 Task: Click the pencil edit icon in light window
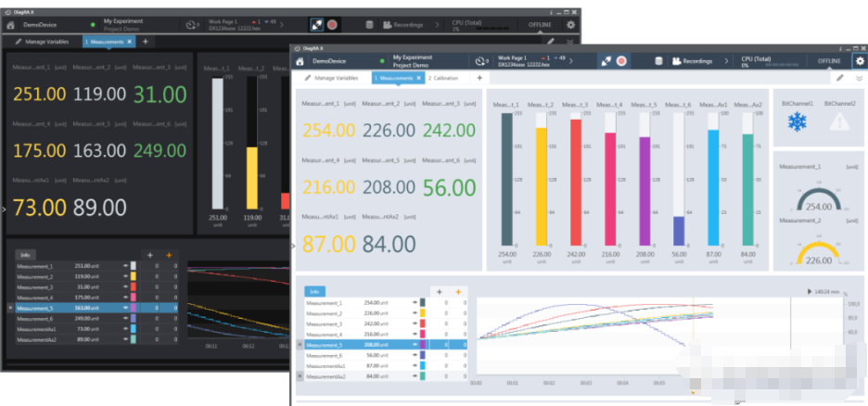pos(840,79)
